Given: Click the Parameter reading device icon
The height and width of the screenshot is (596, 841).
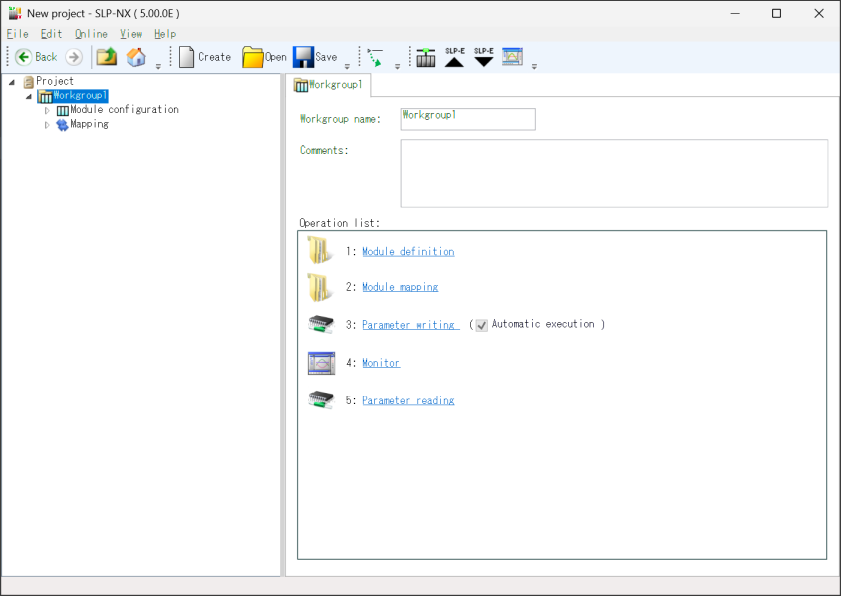Looking at the screenshot, I should (x=321, y=400).
